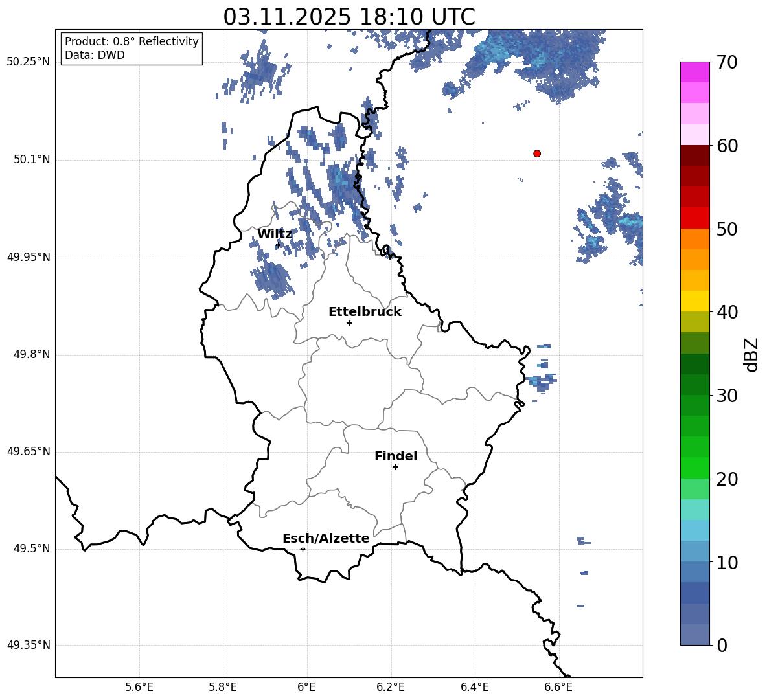Image resolution: width=767 pixels, height=700 pixels.
Task: Select the Esch/Alzette city label
Action: click(326, 538)
